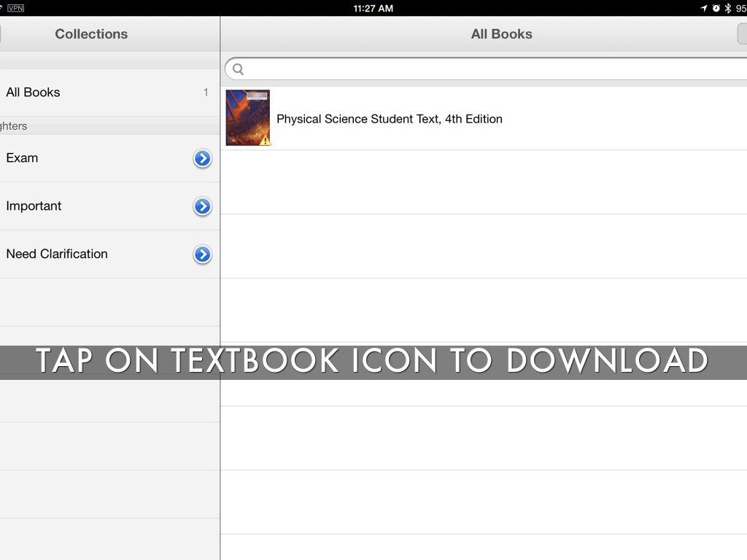Tap the 11:27 AM clock
The image size is (747, 560).
373,8
